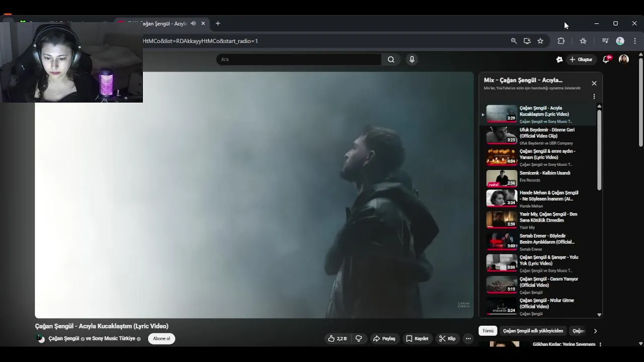Open the media controls music-note icon
644x362 pixels.
[x=605, y=41]
